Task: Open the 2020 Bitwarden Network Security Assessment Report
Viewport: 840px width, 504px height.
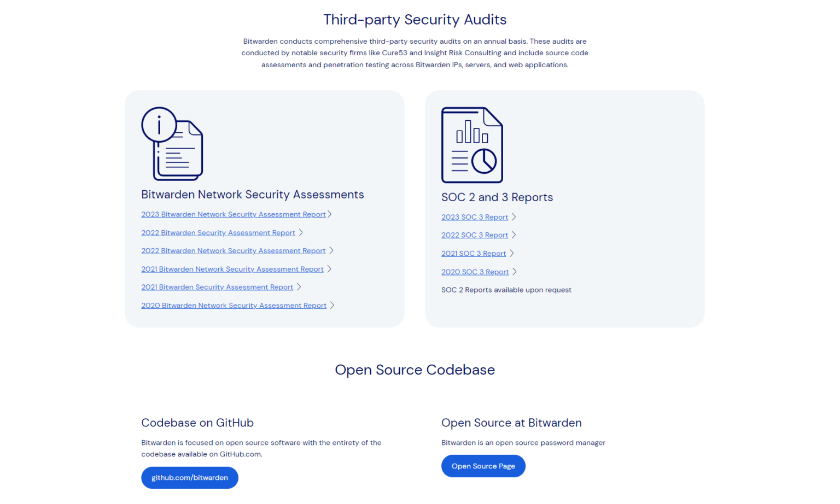Action: [x=234, y=306]
